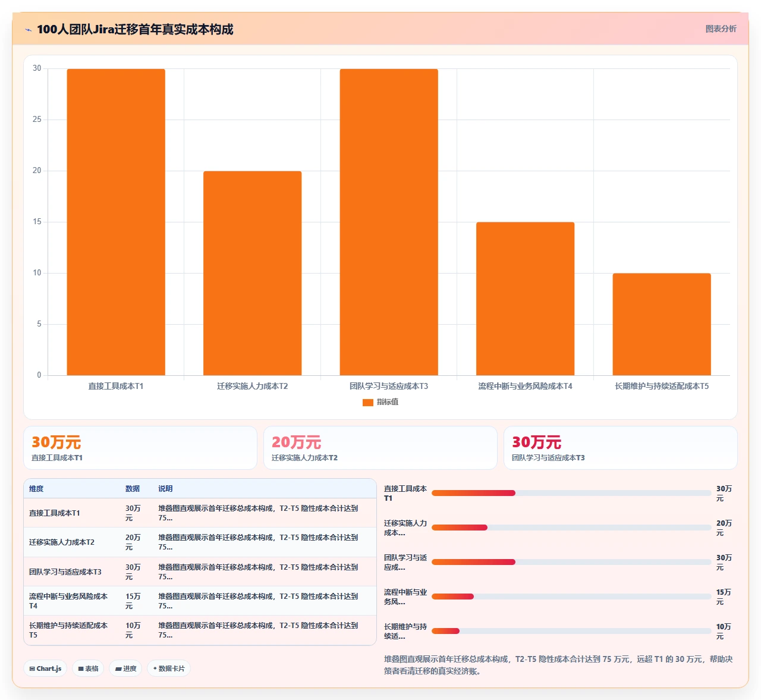Click the x-axis label 流程中断与业务风险成本T4
The height and width of the screenshot is (700, 761).
click(526, 386)
